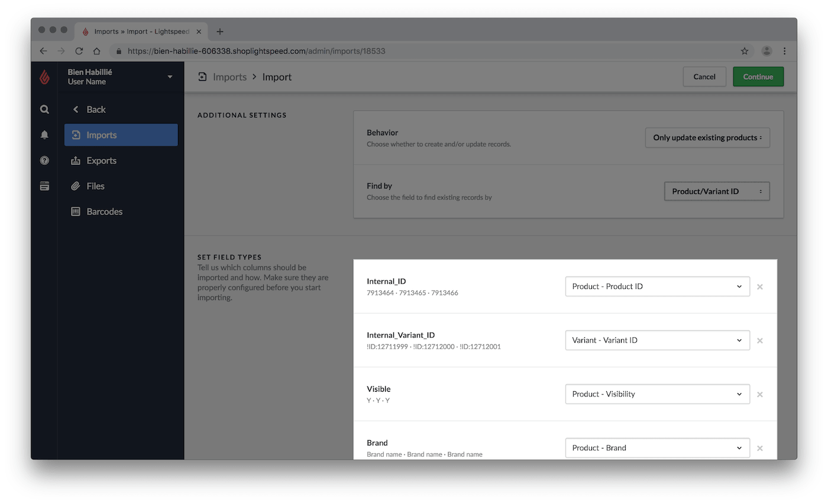This screenshot has height=504, width=828.
Task: Click Imports breadcrumb link
Action: (x=229, y=77)
